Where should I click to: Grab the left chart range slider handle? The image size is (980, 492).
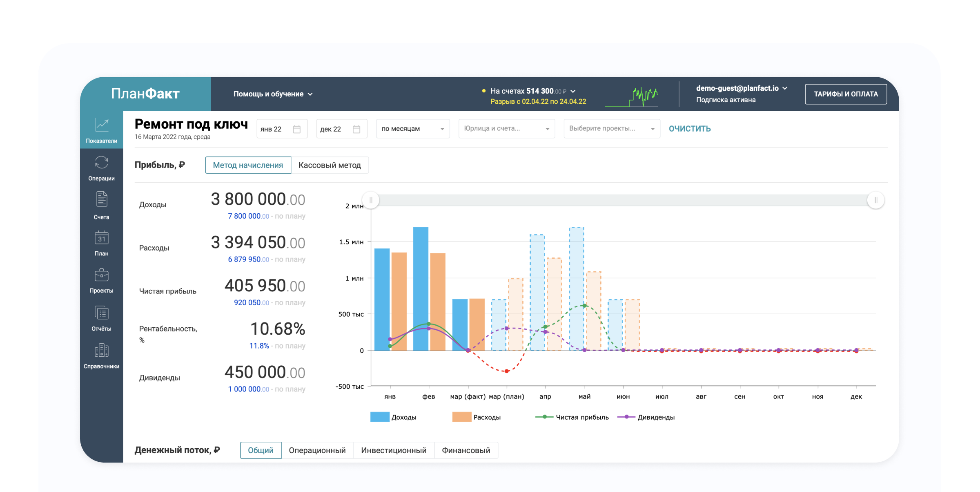(x=371, y=200)
